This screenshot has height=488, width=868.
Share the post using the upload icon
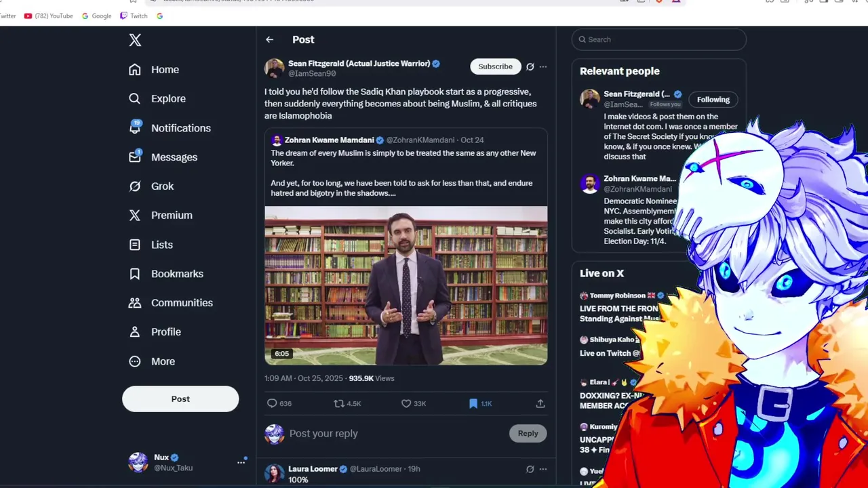540,403
